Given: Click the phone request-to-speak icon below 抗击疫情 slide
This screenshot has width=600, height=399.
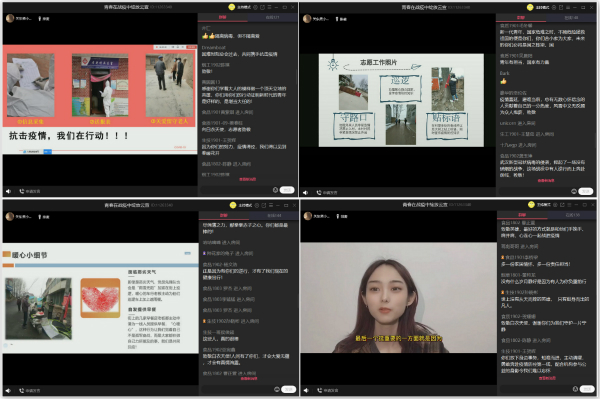Looking at the screenshot, I should [x=22, y=191].
